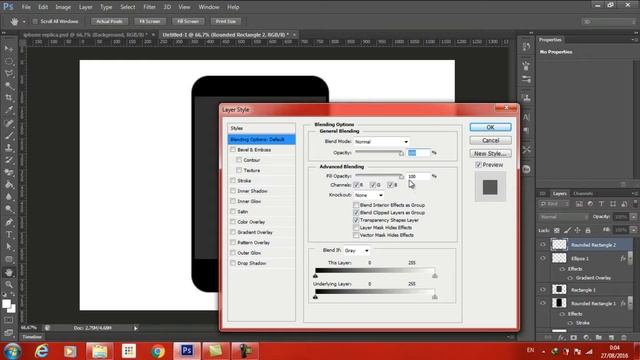Enable the Inner Shadow checkbox
The height and width of the screenshot is (360, 640).
[233, 191]
